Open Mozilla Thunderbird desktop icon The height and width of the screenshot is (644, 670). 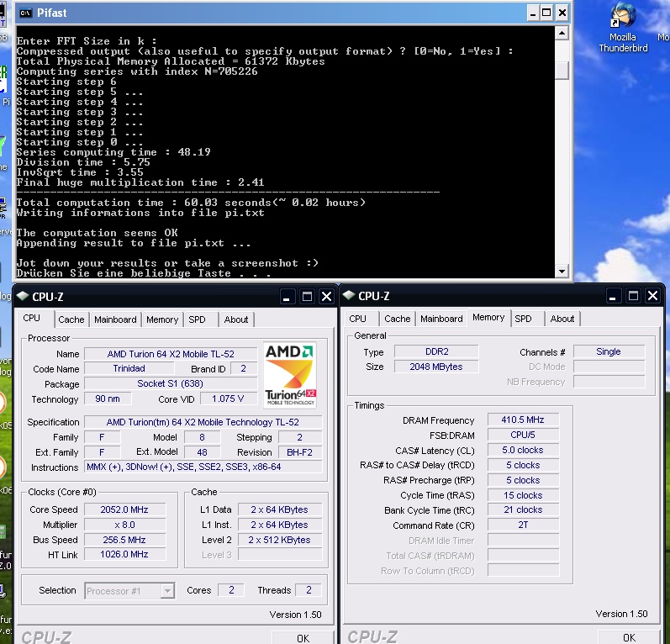pyautogui.click(x=623, y=27)
